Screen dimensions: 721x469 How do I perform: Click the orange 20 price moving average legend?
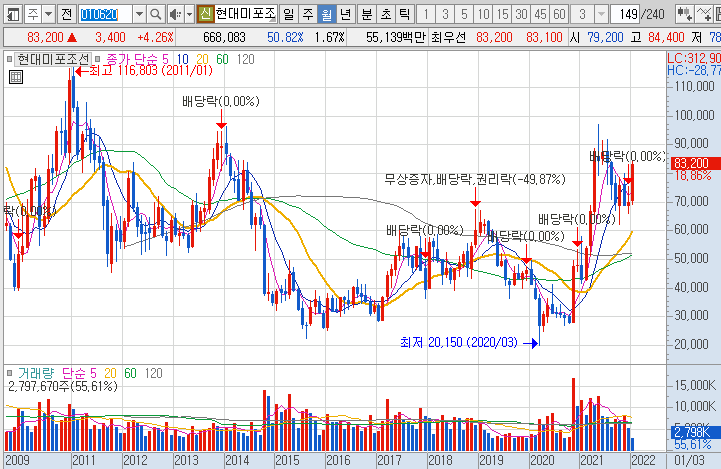[x=202, y=59]
